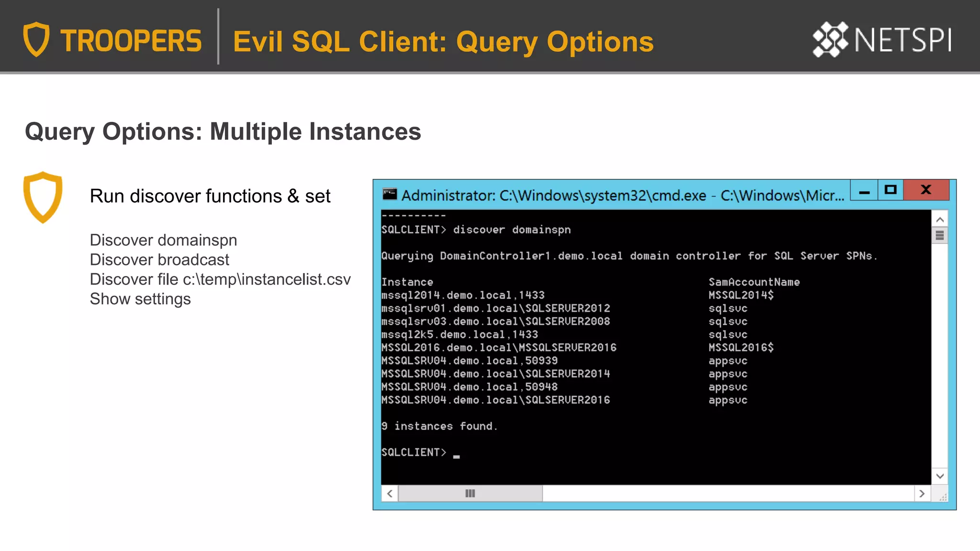Close the Administrator cmd.exe window

[x=926, y=190]
